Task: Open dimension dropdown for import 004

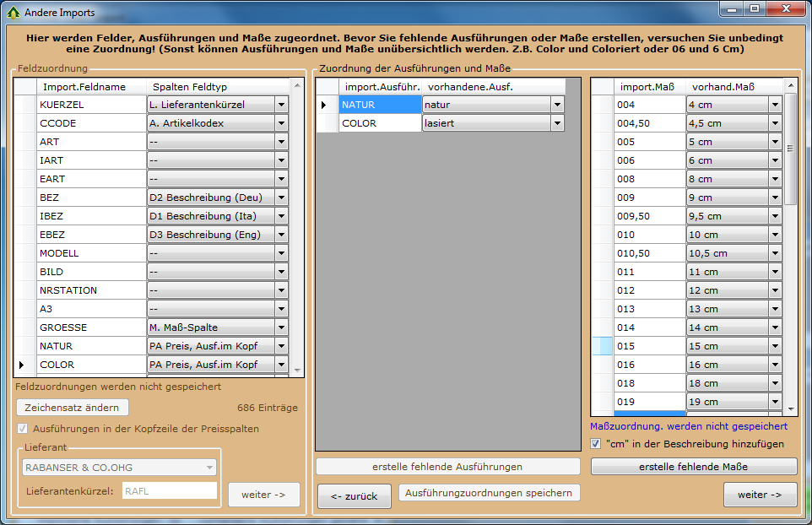Action: coord(776,105)
